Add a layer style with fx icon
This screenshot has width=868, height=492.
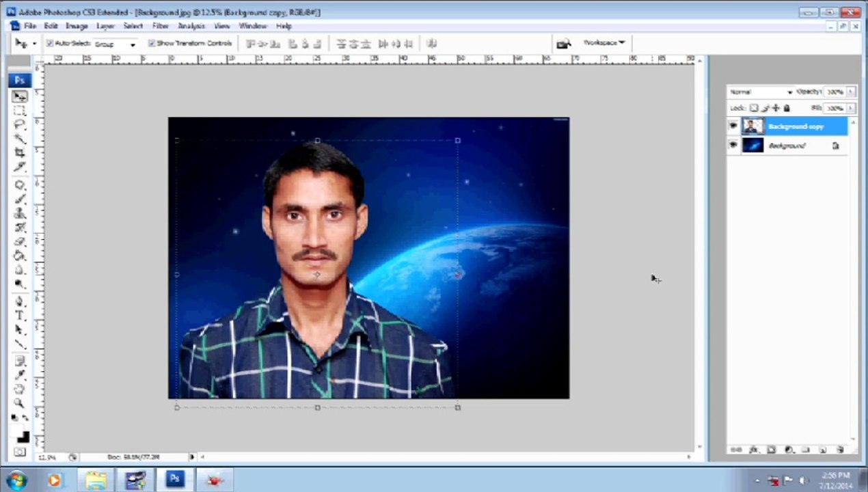[754, 450]
